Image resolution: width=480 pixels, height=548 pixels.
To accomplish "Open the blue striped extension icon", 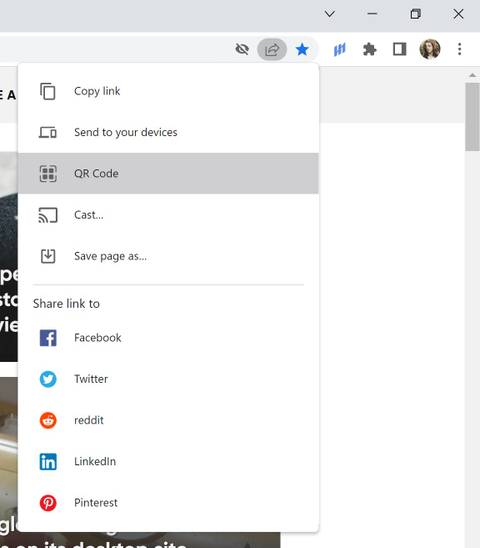I will pos(339,49).
